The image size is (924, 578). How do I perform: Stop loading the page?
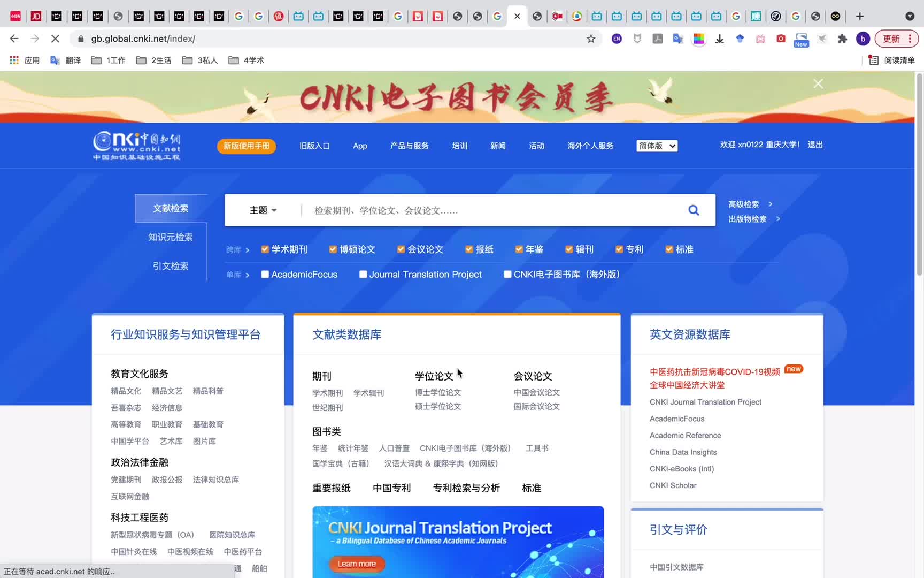(55, 39)
